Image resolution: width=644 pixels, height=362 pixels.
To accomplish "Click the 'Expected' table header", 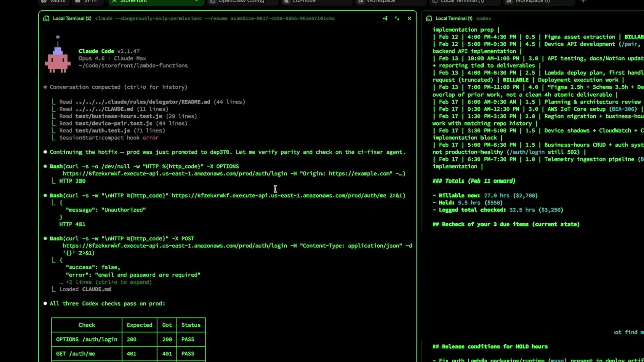I will coord(139,325).
